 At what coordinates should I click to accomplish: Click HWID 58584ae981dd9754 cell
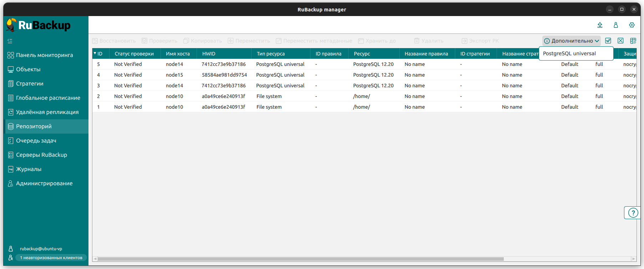pyautogui.click(x=224, y=75)
